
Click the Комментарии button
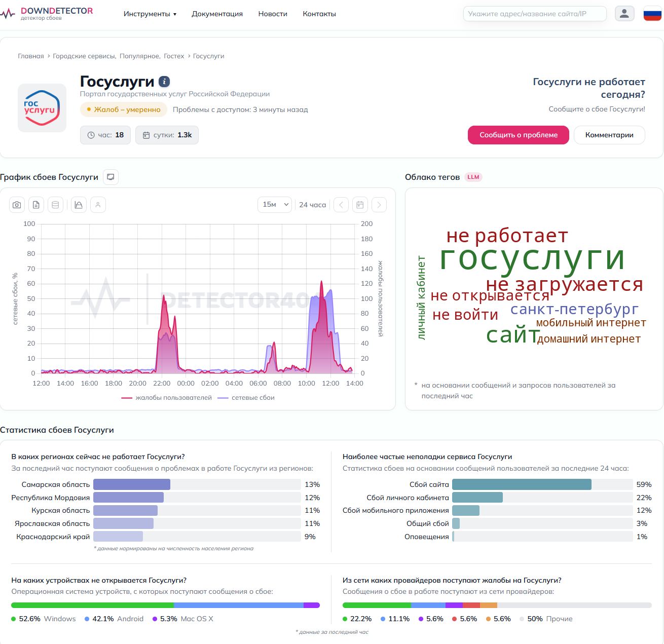coord(609,135)
